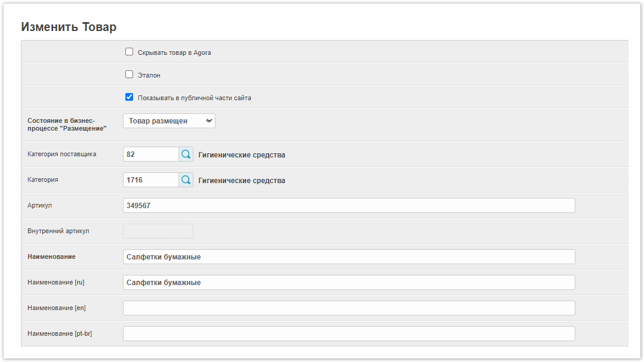Image resolution: width=644 pixels, height=362 pixels.
Task: Click the 'Изменить Товар' page heading
Action: (69, 27)
